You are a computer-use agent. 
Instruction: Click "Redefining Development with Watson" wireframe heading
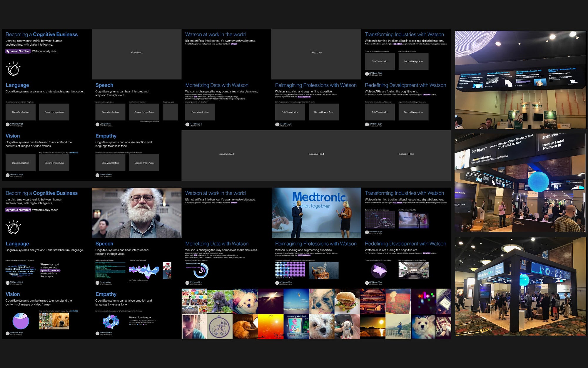(405, 85)
